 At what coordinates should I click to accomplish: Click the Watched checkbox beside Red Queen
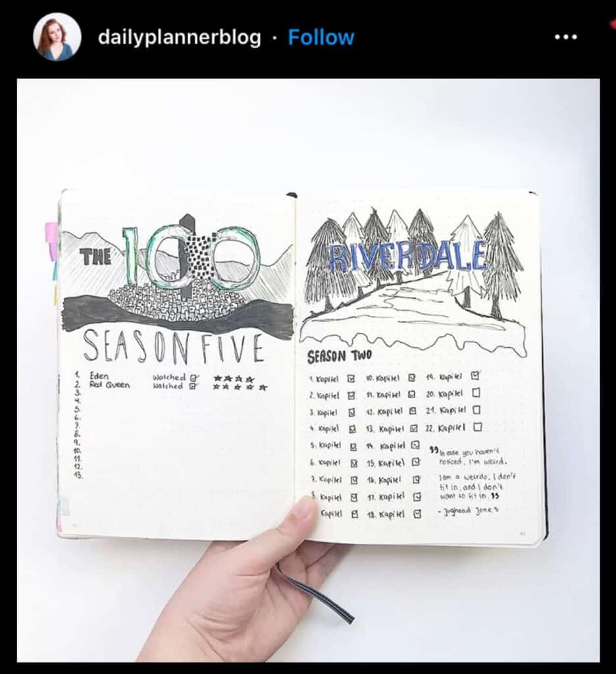[193, 386]
